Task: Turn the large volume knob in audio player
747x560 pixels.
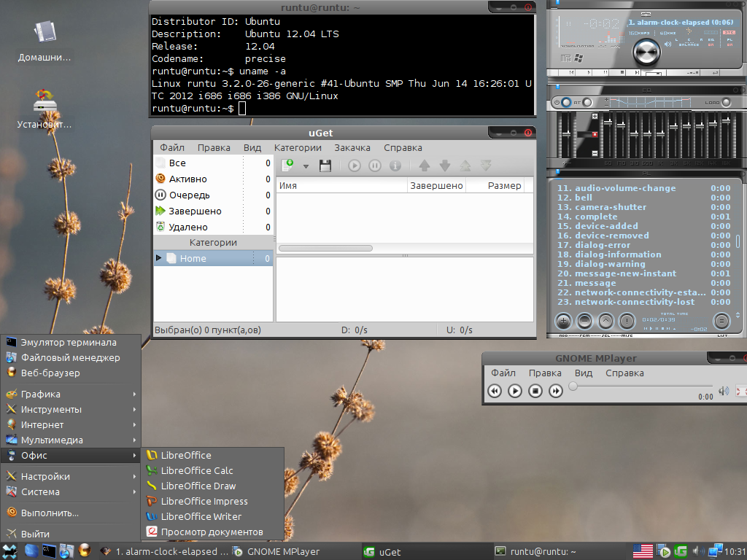Action: click(x=646, y=52)
